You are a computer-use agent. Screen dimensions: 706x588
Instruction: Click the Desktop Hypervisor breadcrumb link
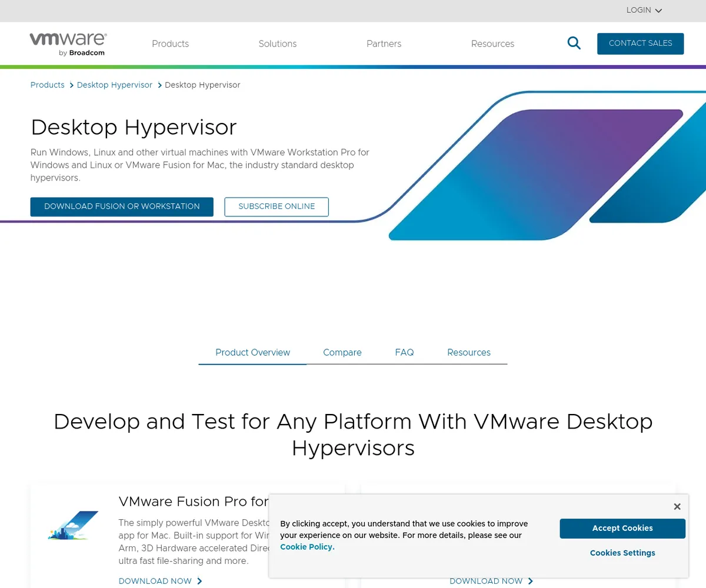point(115,85)
